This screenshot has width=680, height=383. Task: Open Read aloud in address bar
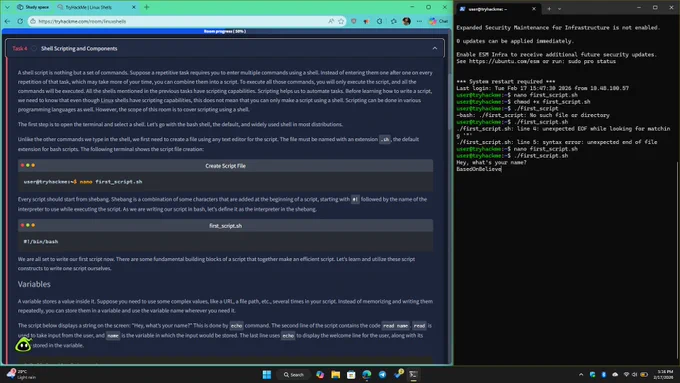pos(331,21)
